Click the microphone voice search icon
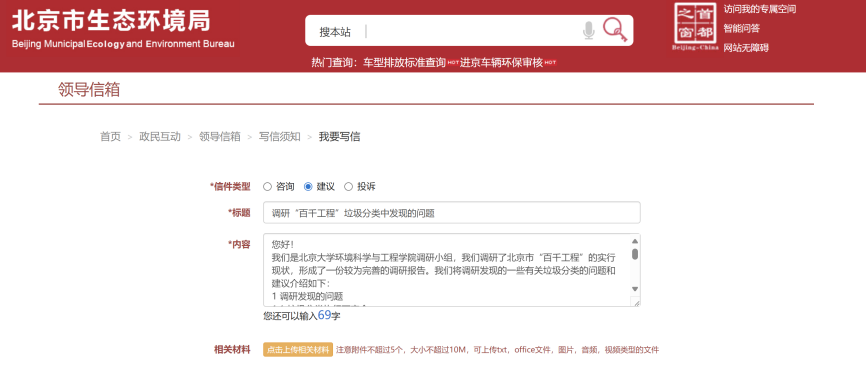The image size is (866, 366). click(x=589, y=30)
